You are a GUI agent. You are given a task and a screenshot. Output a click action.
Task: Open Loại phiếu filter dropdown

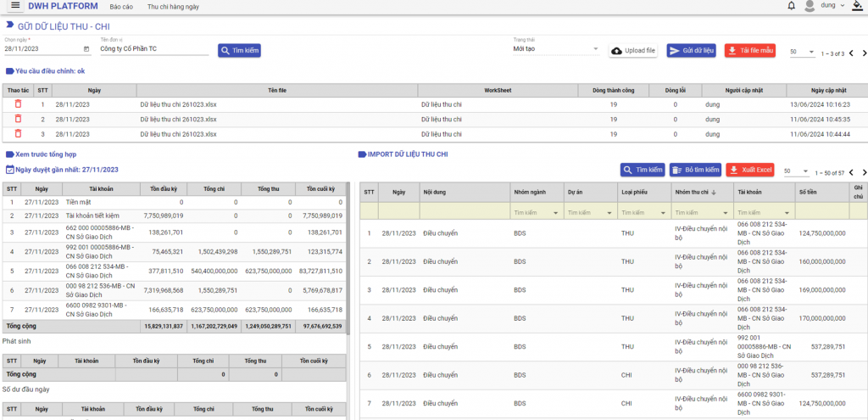(643, 213)
